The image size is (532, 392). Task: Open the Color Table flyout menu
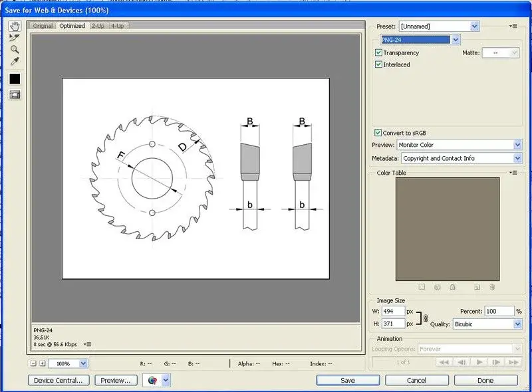(x=513, y=173)
